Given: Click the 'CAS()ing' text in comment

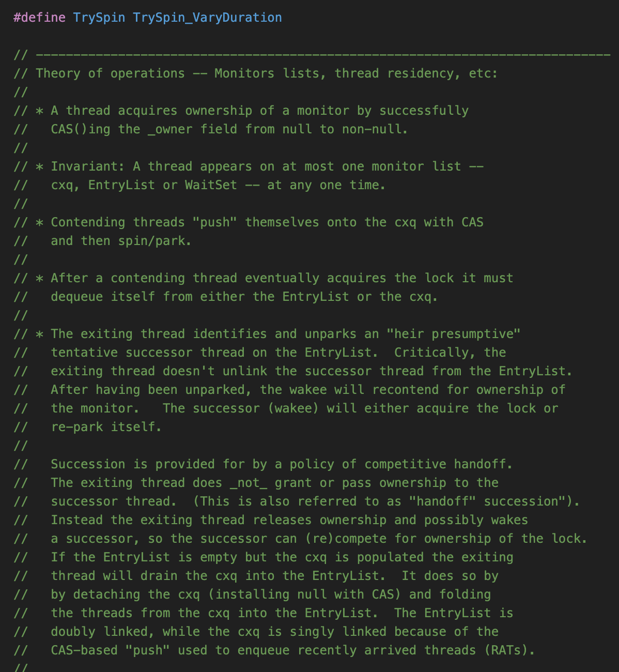Looking at the screenshot, I should 80,129.
